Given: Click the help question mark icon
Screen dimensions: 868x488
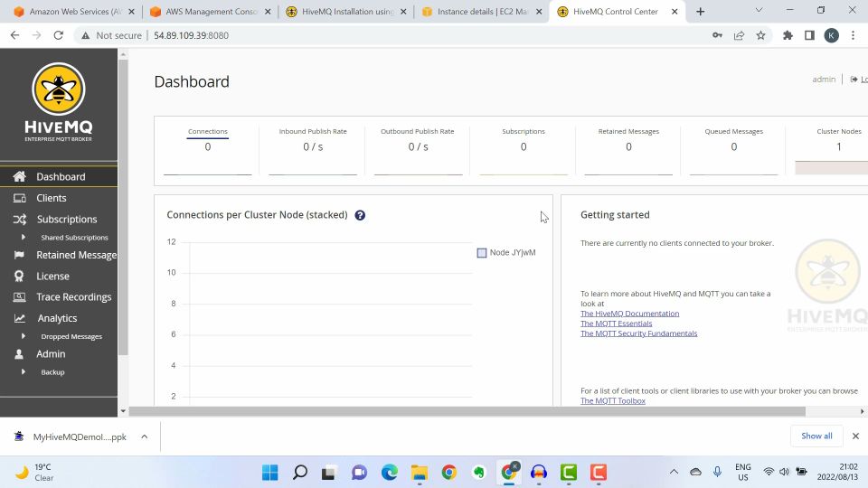Looking at the screenshot, I should click(360, 215).
